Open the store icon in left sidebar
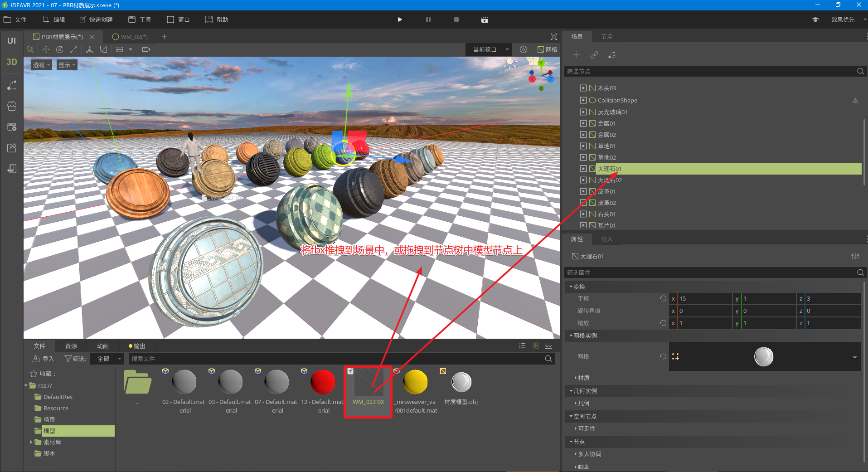Image resolution: width=868 pixels, height=472 pixels. 12,106
